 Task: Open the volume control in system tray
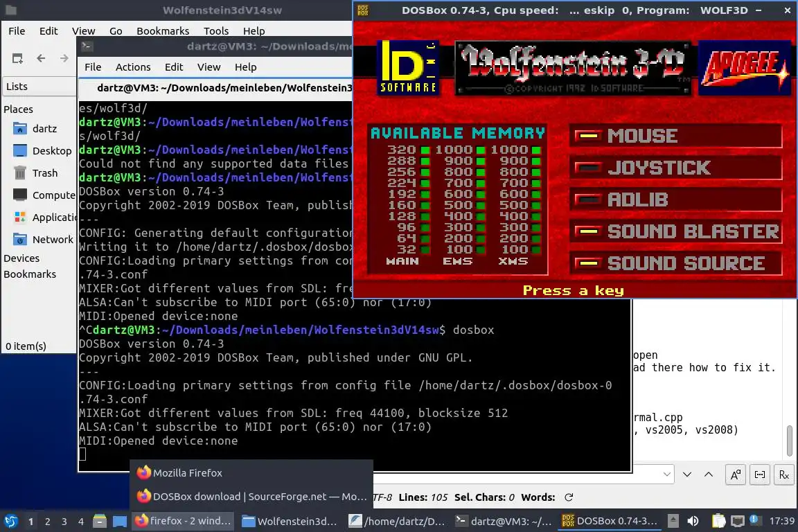click(693, 522)
